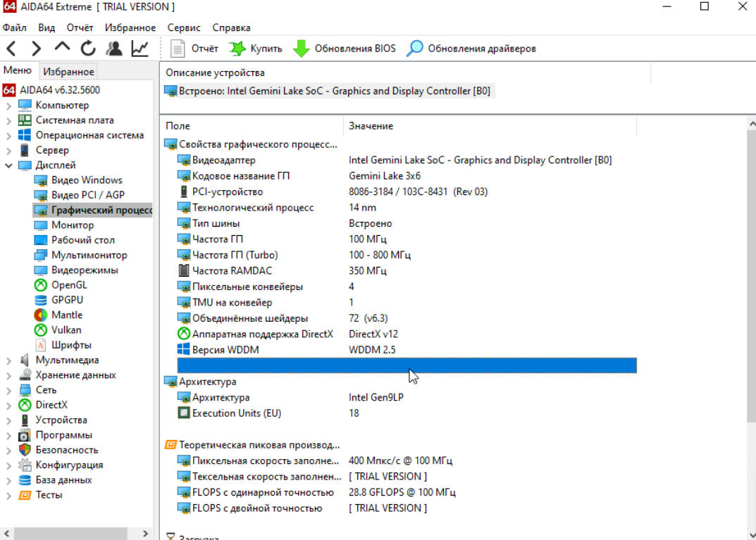Select the Кодовое название ГП row

point(407,176)
